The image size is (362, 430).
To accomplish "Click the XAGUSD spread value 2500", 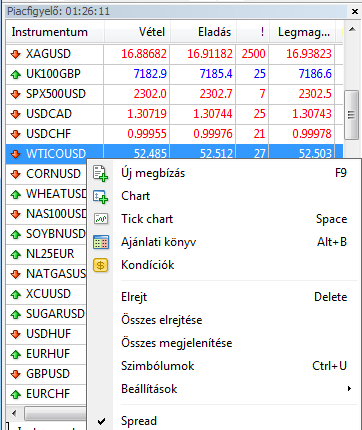I will 254,54.
